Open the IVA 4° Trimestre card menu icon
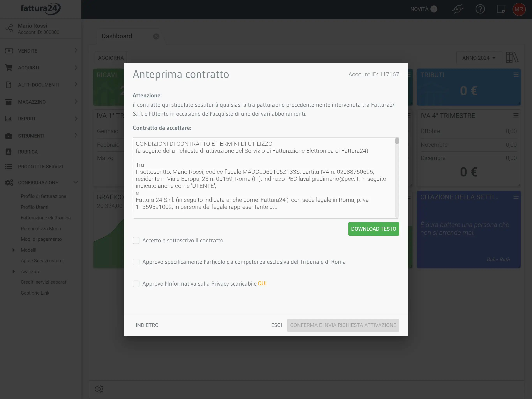Screen dimensions: 532x399 pos(516,116)
